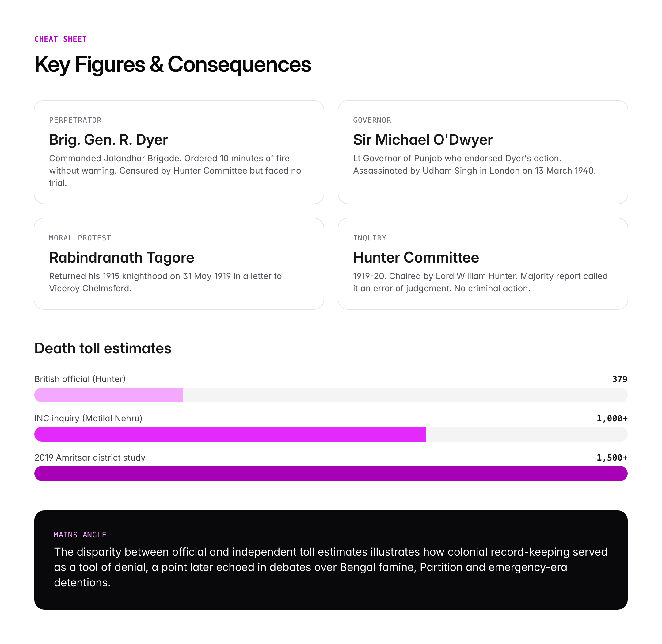Open the Brig. Gen. R. Dyer card title
The image size is (662, 644).
(108, 140)
